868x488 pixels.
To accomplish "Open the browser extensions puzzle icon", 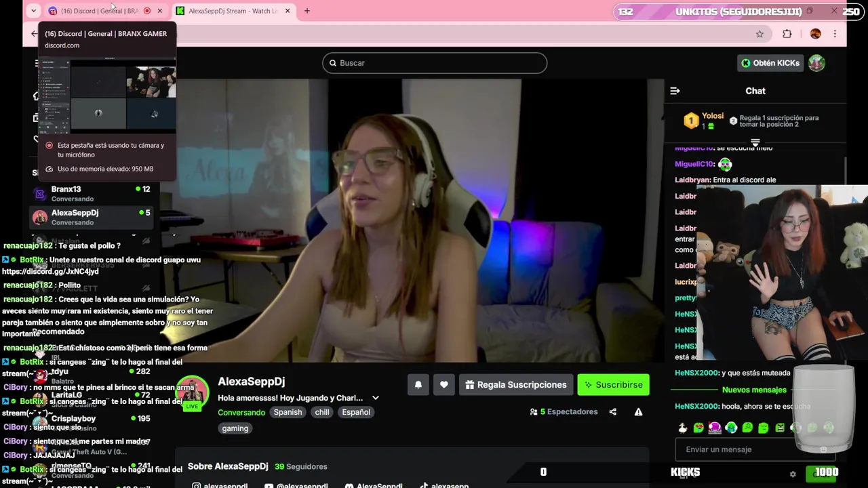I will coord(787,34).
